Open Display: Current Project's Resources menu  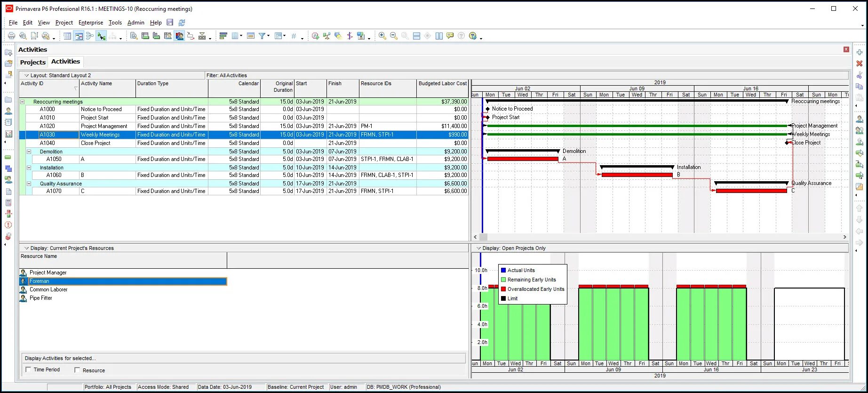pos(27,248)
